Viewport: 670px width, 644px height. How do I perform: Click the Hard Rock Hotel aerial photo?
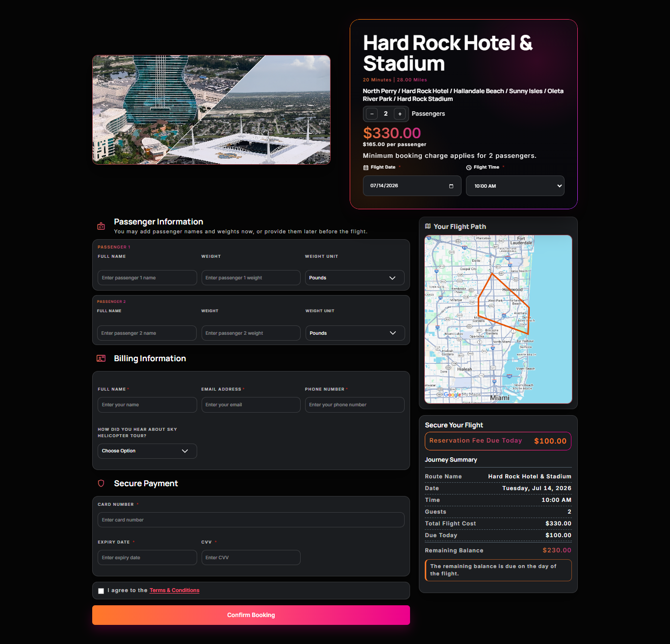pos(211,110)
